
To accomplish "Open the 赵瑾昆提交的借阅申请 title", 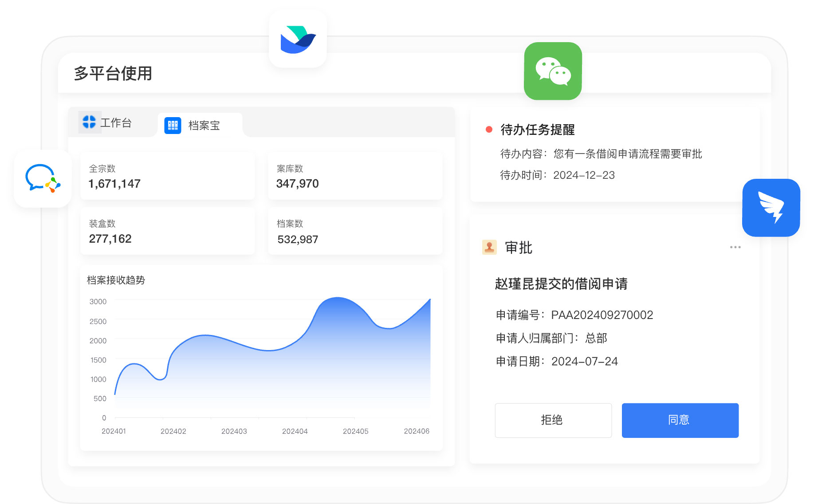I will (x=561, y=284).
